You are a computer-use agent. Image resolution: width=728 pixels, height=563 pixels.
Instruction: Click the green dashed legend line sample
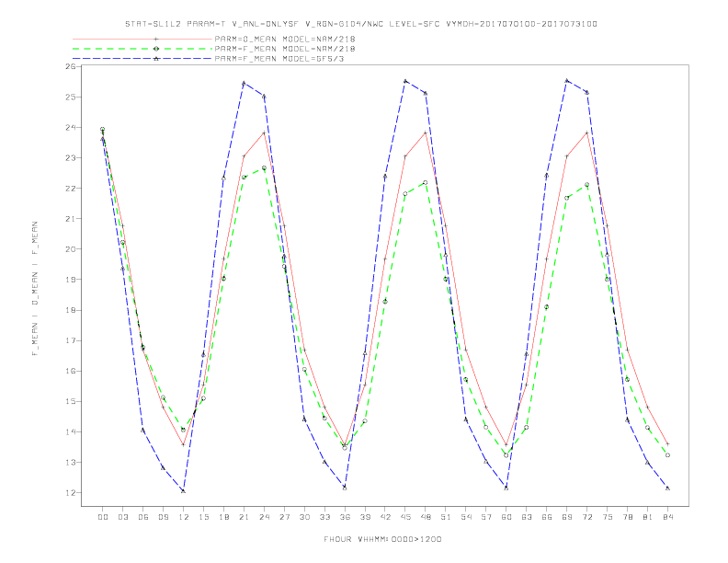[142, 49]
